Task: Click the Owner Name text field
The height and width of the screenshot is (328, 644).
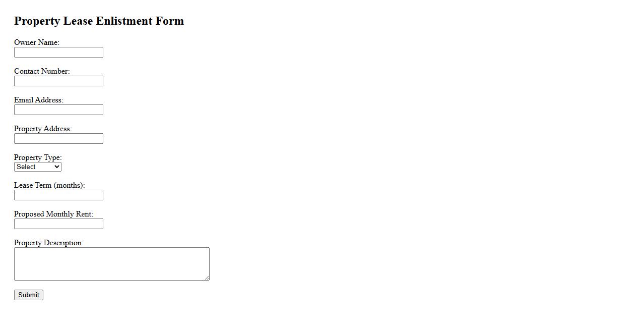Action: 58,52
